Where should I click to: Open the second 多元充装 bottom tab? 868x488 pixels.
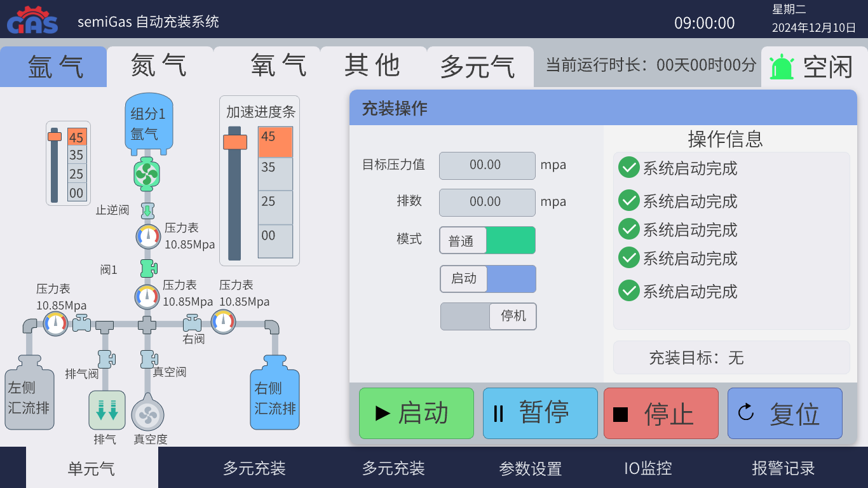[x=393, y=468]
